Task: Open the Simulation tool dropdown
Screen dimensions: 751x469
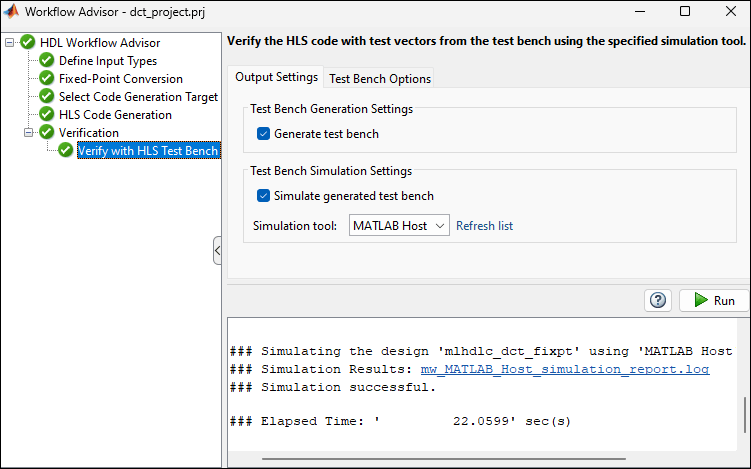Action: (400, 226)
